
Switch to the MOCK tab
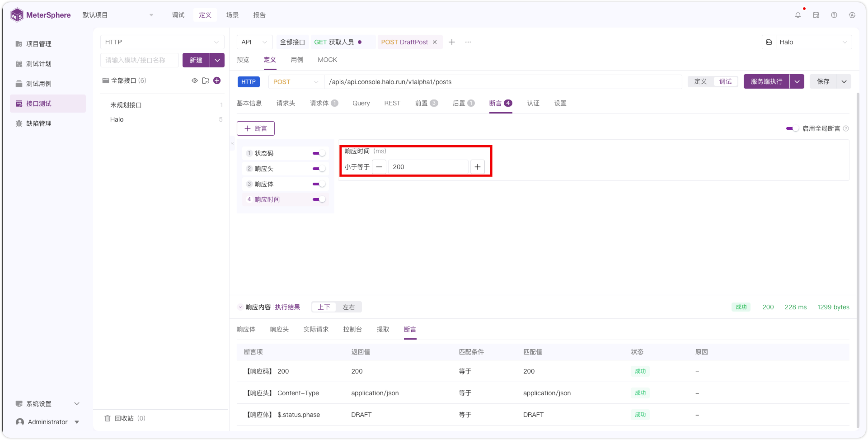click(328, 60)
